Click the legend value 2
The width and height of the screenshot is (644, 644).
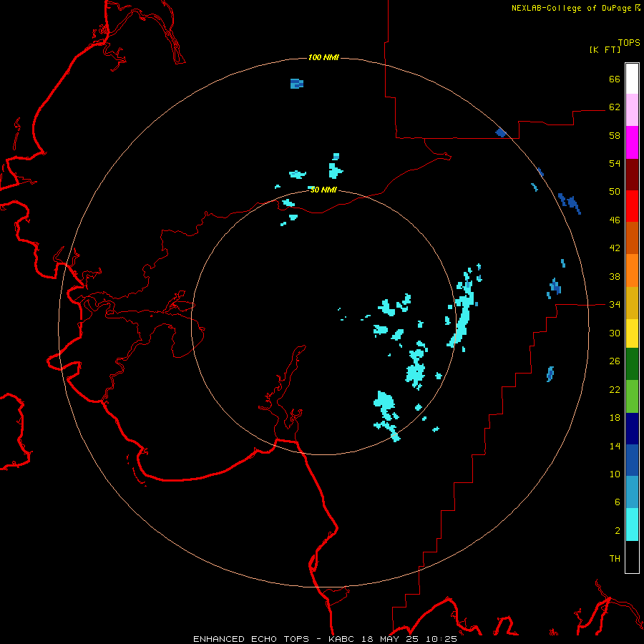click(x=618, y=531)
